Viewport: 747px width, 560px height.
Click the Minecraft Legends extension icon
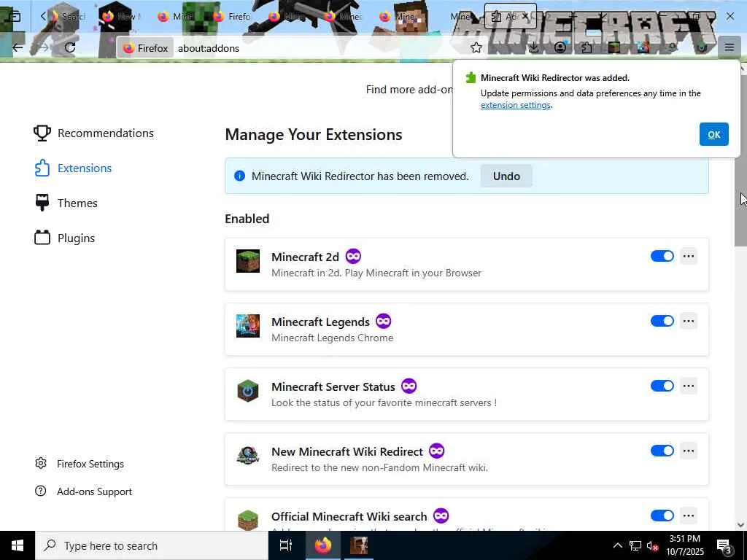(x=248, y=326)
